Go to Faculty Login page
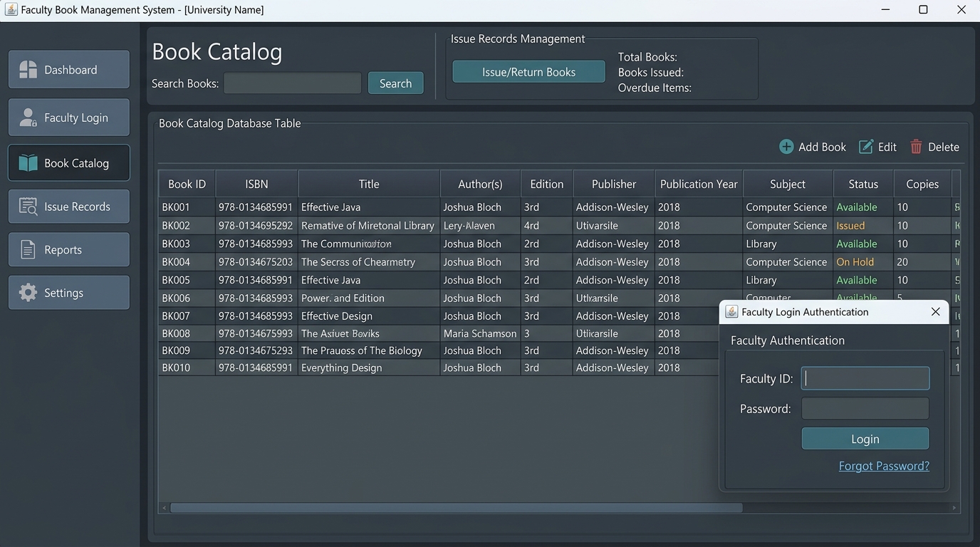The height and width of the screenshot is (547, 980). click(69, 118)
